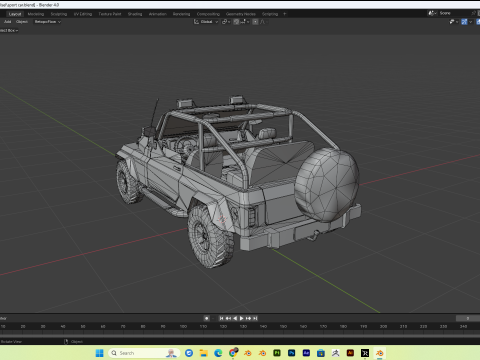Expand the RetopoFlow dropdown
Image resolution: width=480 pixels, height=360 pixels.
tap(48, 22)
